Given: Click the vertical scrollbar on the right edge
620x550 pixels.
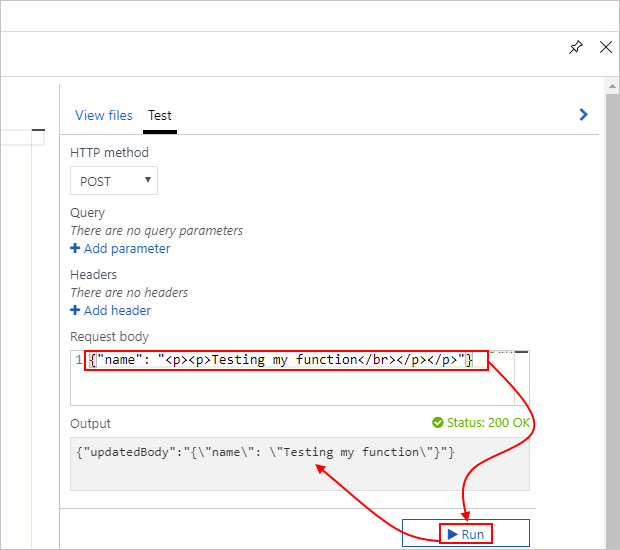Looking at the screenshot, I should 612,300.
